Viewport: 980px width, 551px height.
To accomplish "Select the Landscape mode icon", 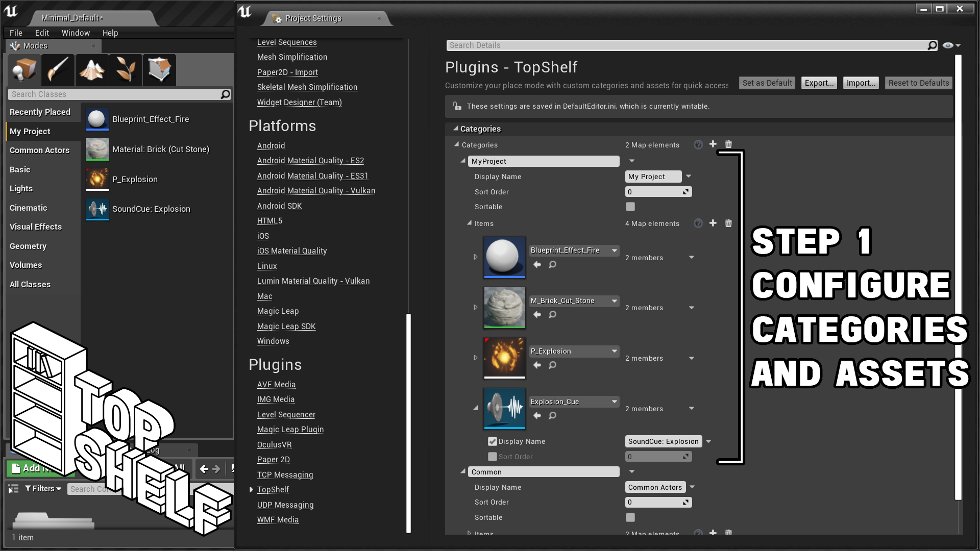I will [92, 70].
